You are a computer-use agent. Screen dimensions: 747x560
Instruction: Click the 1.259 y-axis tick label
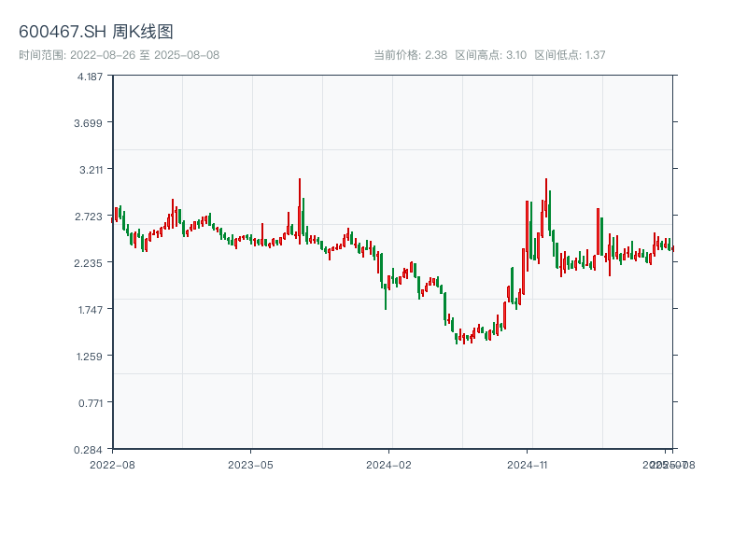tap(90, 357)
